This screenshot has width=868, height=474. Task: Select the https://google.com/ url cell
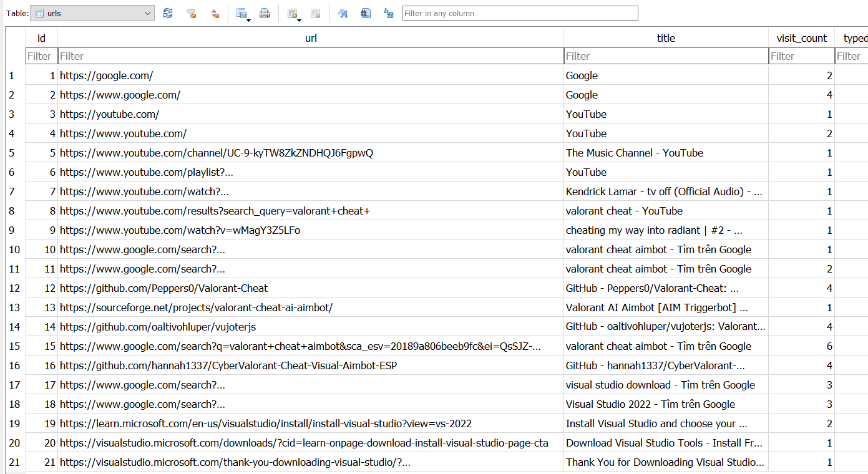point(311,75)
